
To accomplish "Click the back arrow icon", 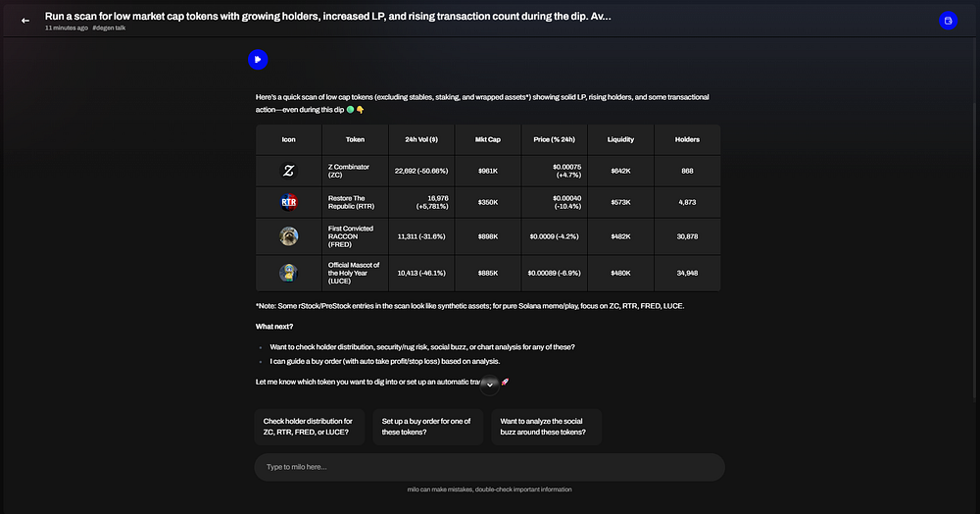I will (x=25, y=21).
